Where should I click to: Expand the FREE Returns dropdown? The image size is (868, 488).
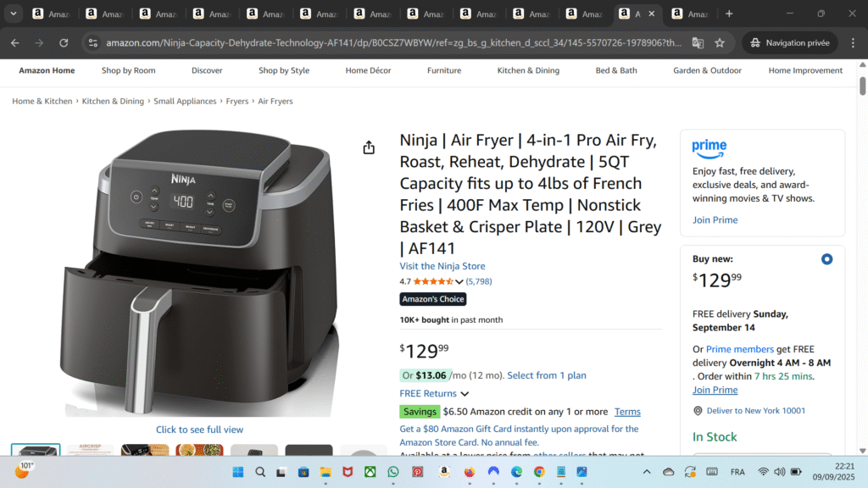click(434, 393)
